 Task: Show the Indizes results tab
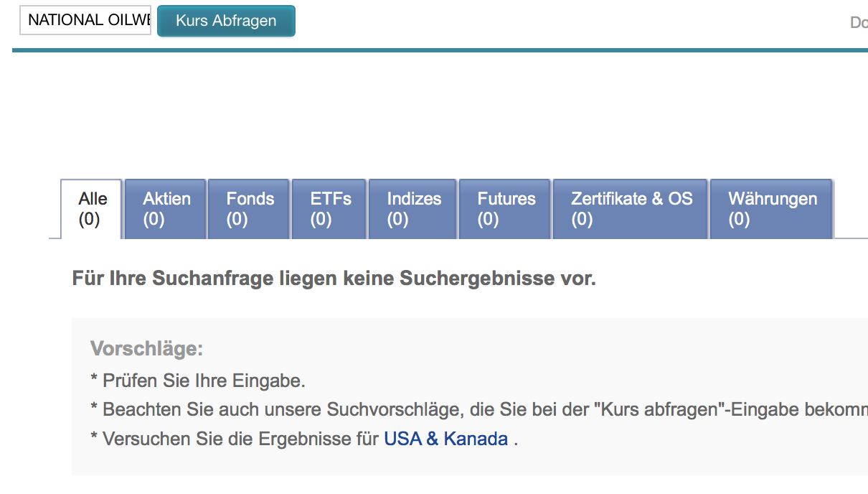413,209
